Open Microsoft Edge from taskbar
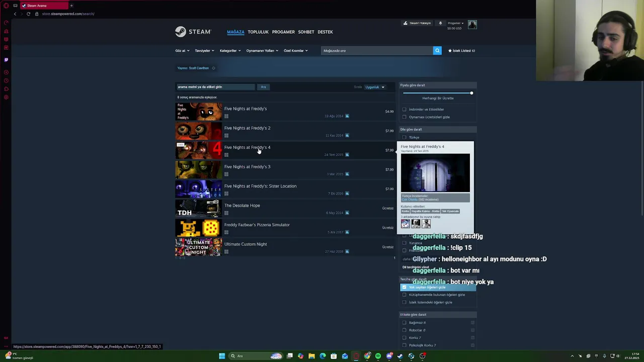The width and height of the screenshot is (644, 362). (323, 356)
